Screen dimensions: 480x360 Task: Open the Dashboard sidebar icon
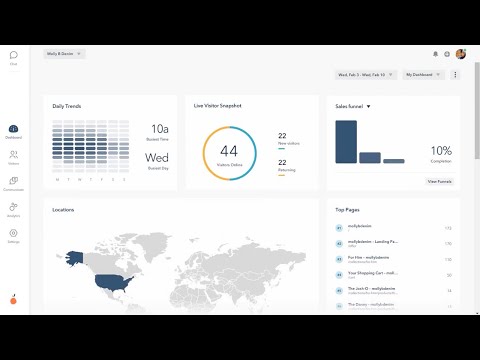tap(13, 132)
